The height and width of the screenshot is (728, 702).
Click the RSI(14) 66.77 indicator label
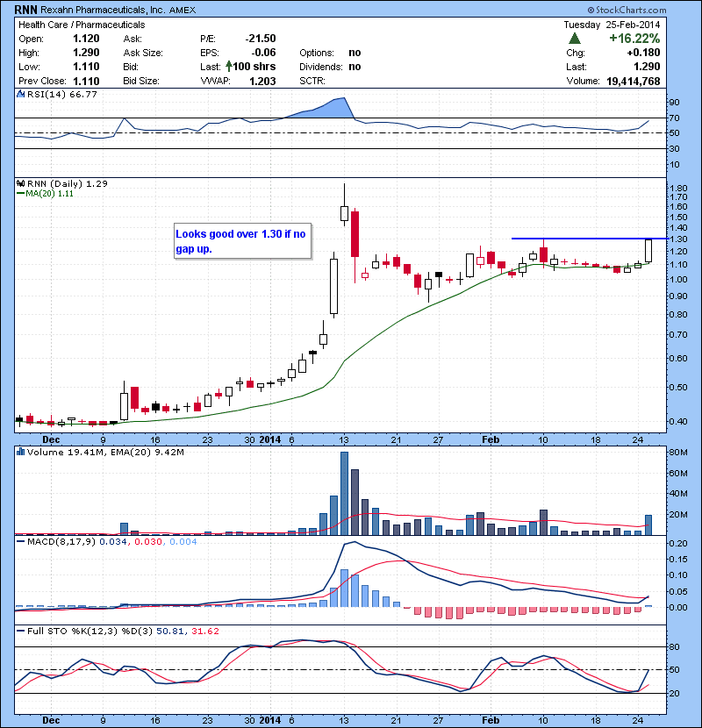pos(61,94)
